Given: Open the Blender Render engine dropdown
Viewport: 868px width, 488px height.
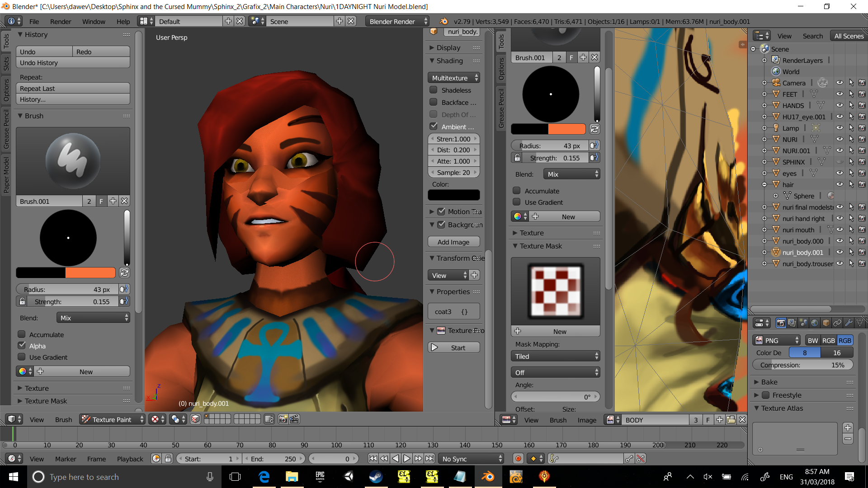Looking at the screenshot, I should (397, 21).
